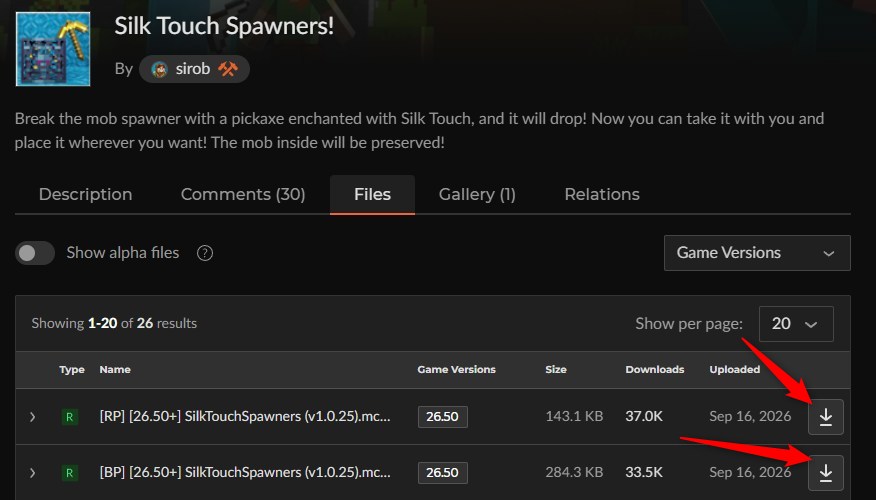
Task: Switch to the Comments (30) tab
Action: 243,194
